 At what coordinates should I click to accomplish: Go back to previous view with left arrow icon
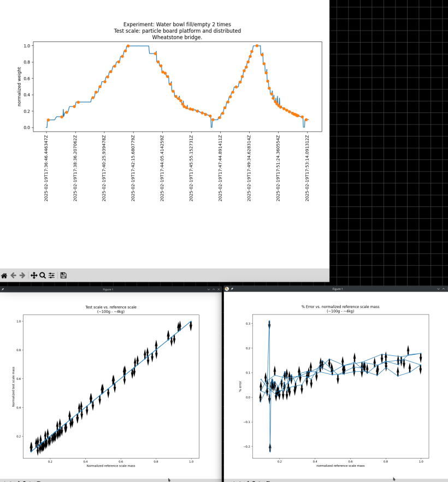point(13,276)
